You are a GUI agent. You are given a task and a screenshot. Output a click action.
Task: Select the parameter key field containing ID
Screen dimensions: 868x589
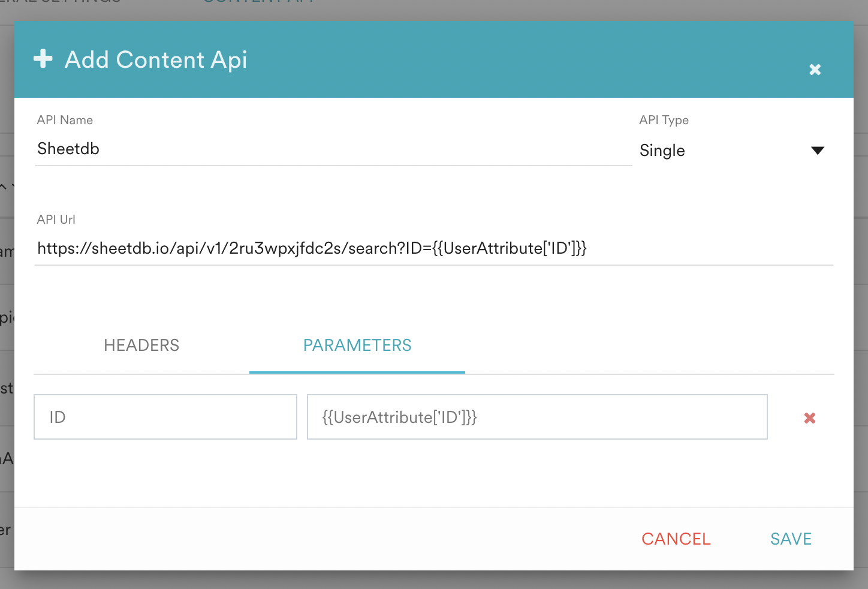[165, 417]
